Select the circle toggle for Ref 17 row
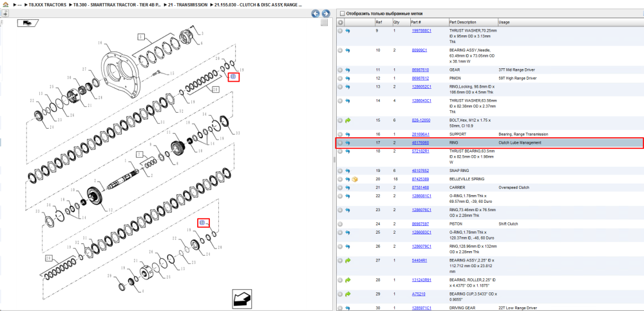The image size is (644, 311). (340, 142)
